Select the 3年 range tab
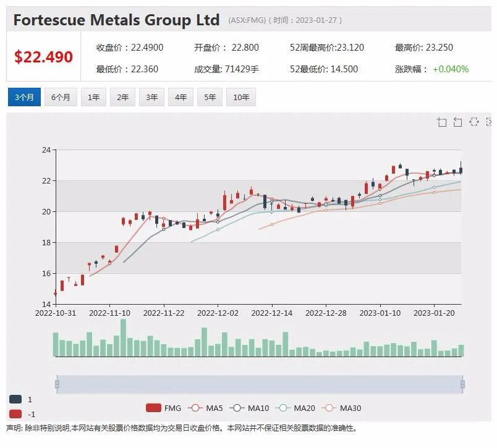The image size is (497, 448). [x=151, y=97]
